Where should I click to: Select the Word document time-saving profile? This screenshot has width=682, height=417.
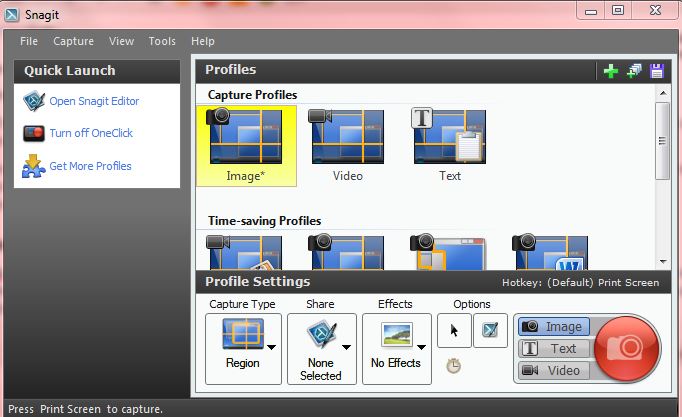550,252
